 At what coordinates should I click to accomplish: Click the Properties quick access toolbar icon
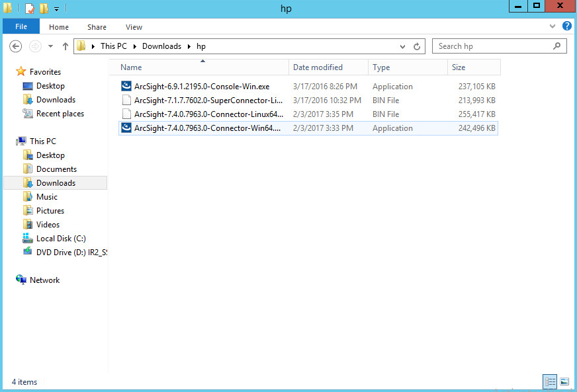point(29,9)
